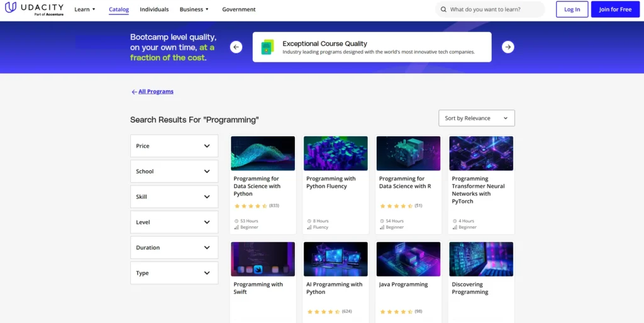Open the Individuals page

pos(154,9)
